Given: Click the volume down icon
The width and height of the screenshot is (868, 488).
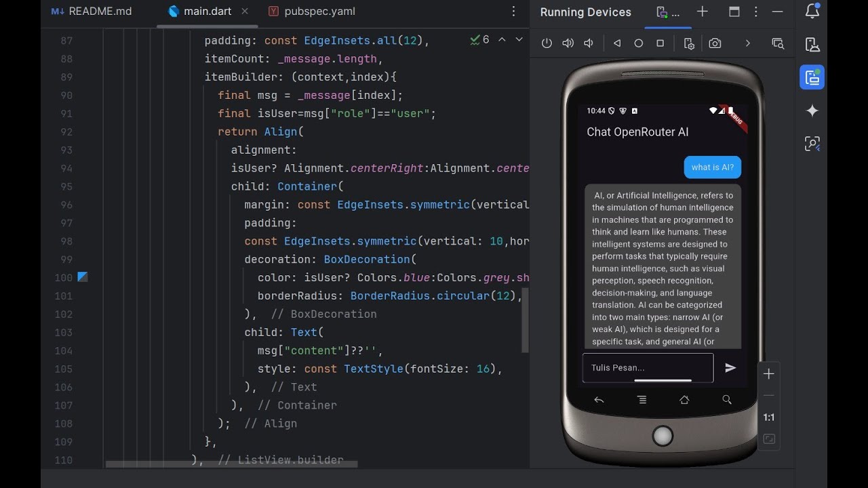Looking at the screenshot, I should pyautogui.click(x=589, y=43).
